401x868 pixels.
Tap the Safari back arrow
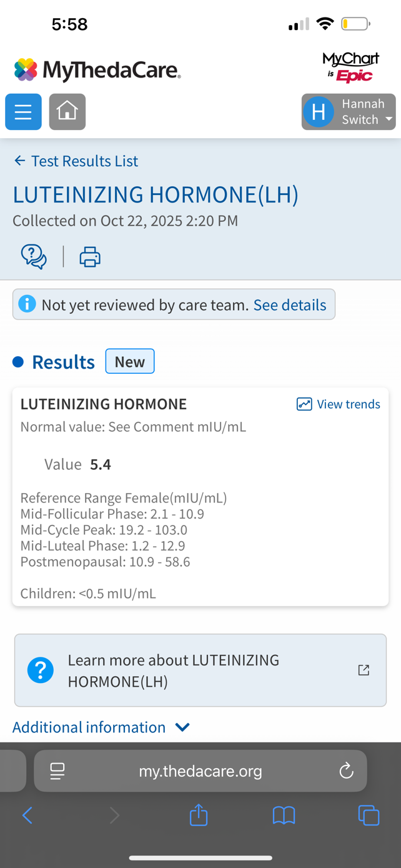point(27,815)
